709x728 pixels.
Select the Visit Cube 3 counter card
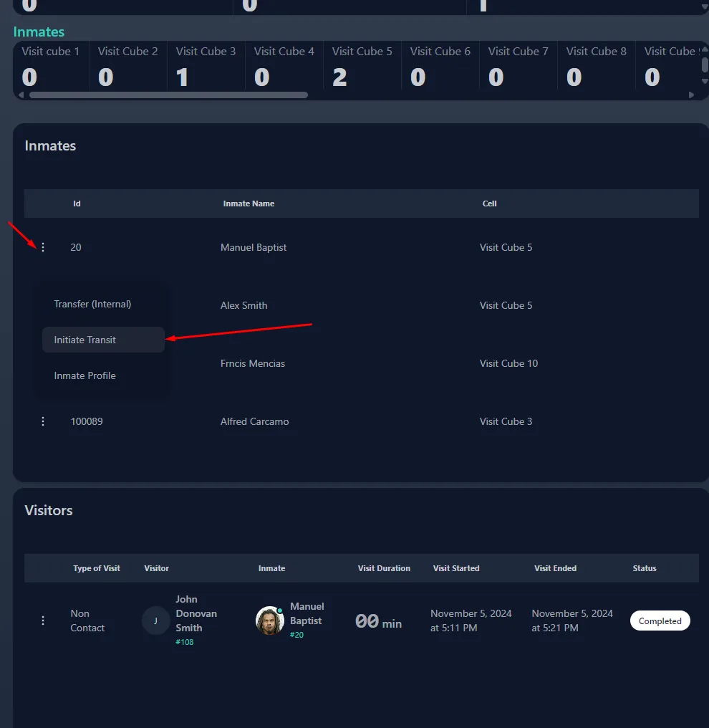pos(206,67)
